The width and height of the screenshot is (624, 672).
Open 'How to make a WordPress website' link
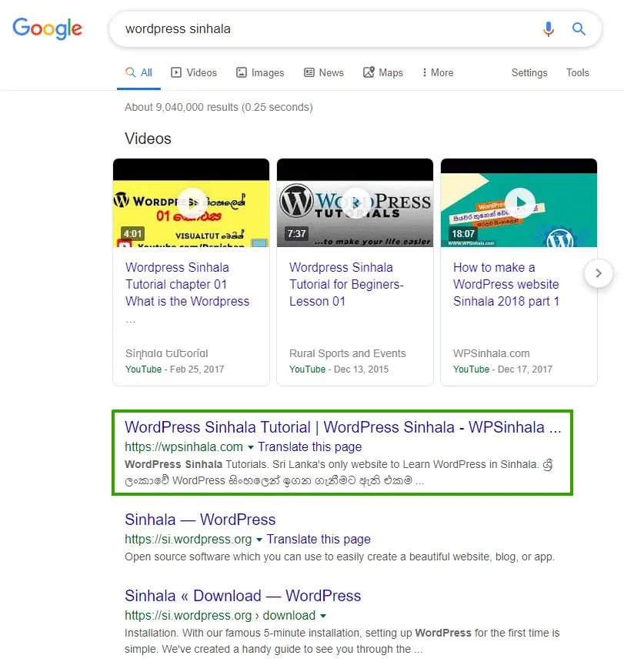506,284
